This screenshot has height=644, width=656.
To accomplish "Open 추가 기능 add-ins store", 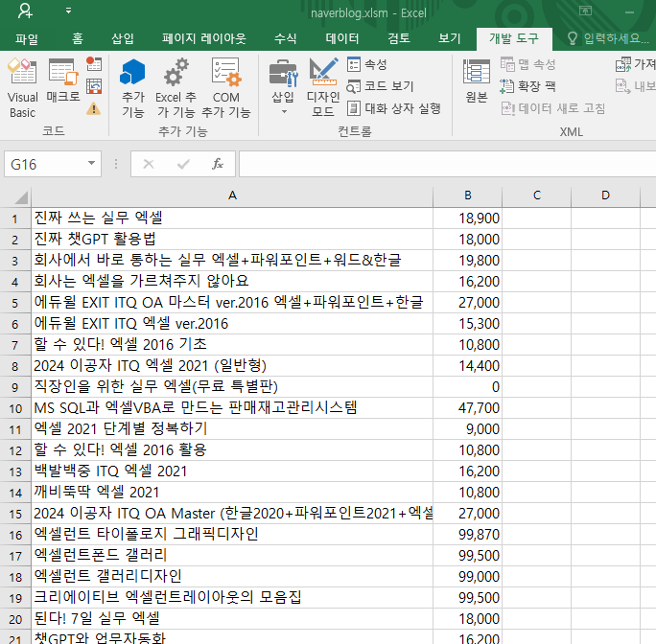I will (132, 88).
